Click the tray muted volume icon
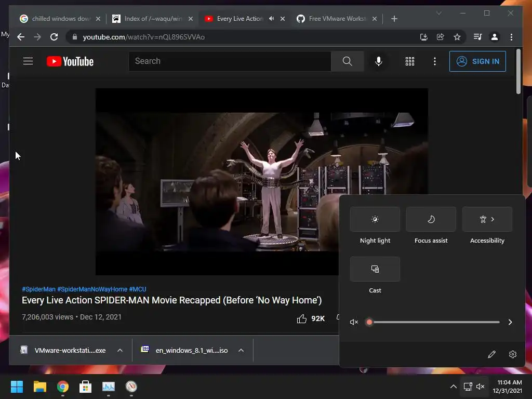The height and width of the screenshot is (399, 532). [x=480, y=387]
